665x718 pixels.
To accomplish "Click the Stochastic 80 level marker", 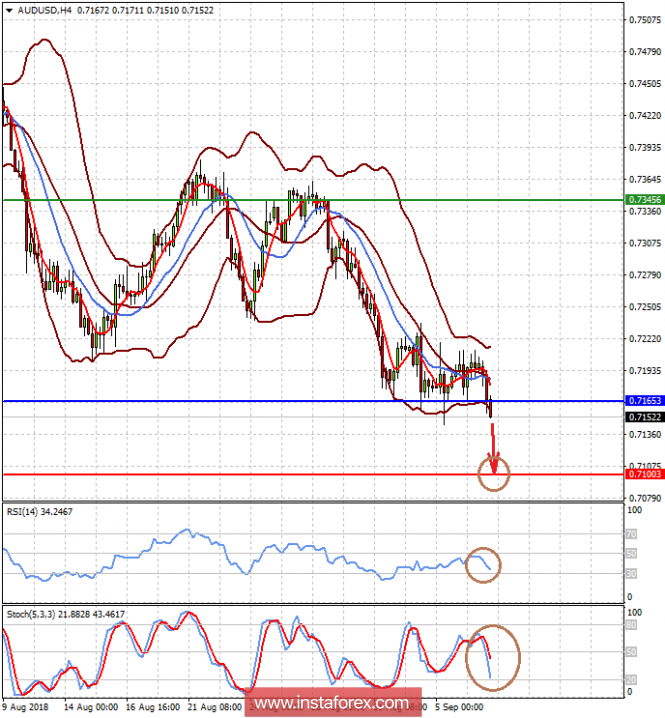I will coord(631,625).
